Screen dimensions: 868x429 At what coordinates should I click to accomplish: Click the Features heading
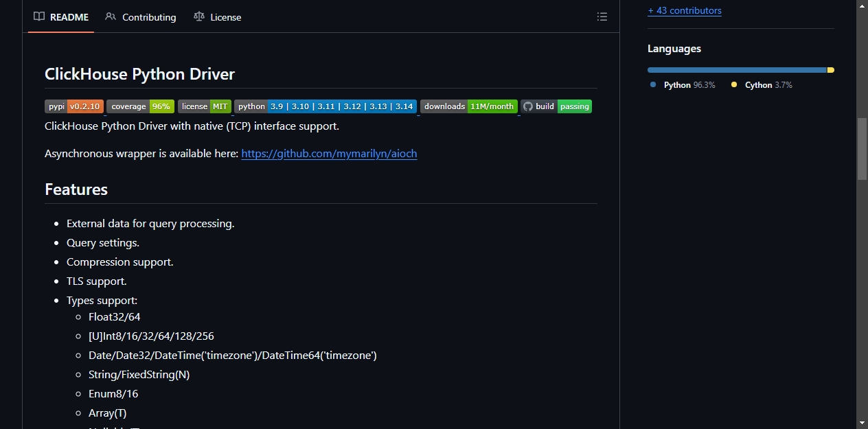[76, 189]
